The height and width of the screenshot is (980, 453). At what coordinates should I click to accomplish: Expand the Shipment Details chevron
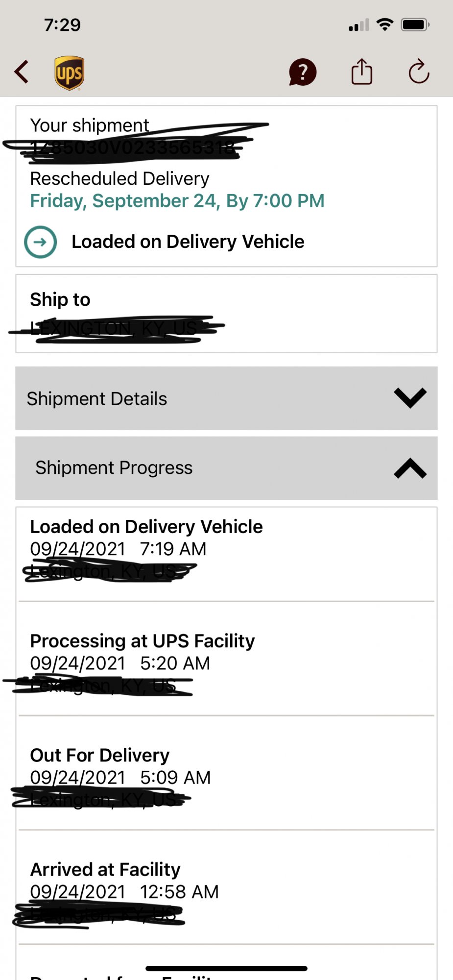coord(410,398)
